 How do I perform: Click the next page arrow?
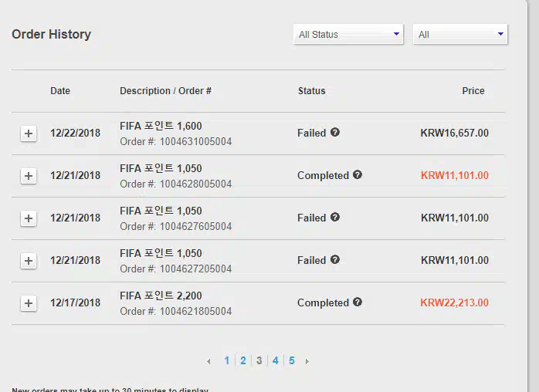[307, 361]
